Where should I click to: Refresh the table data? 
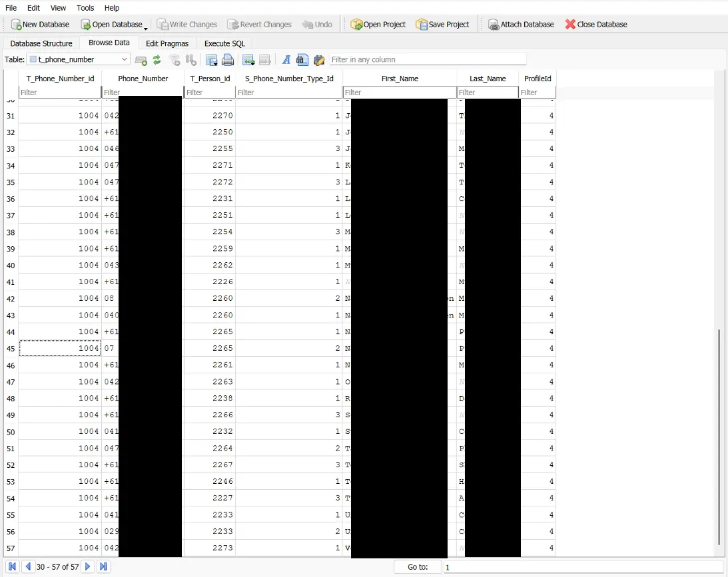[157, 59]
